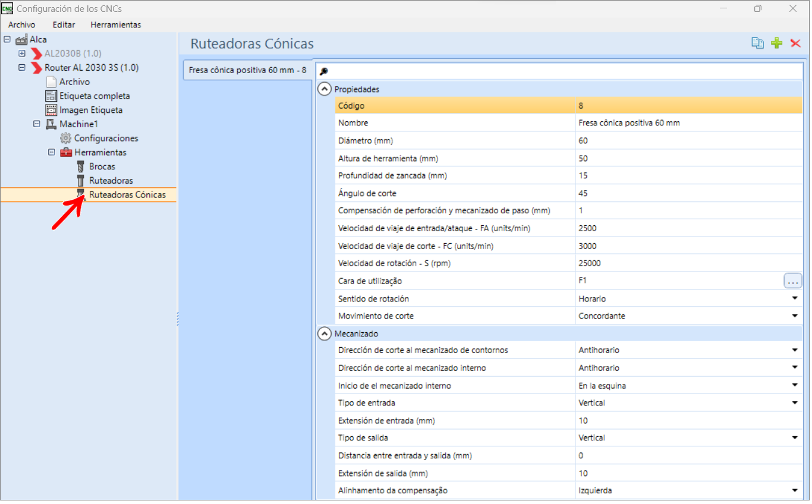This screenshot has width=812, height=504.
Task: Open the Archivo menu
Action: [x=22, y=25]
